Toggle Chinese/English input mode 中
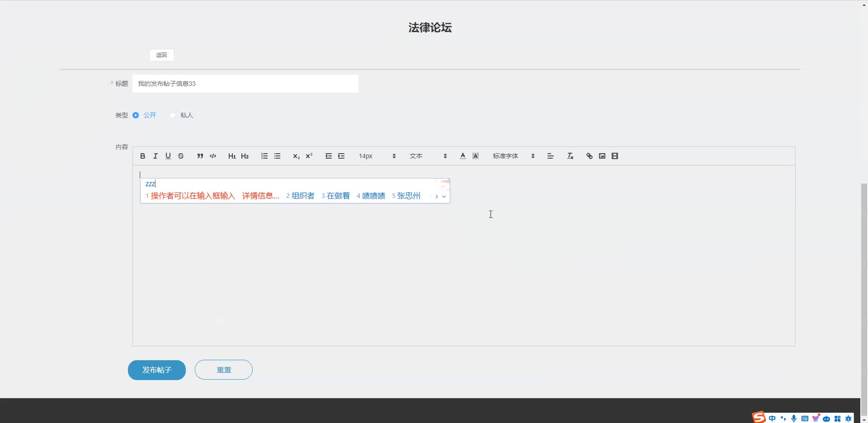The width and height of the screenshot is (868, 423). tap(772, 418)
